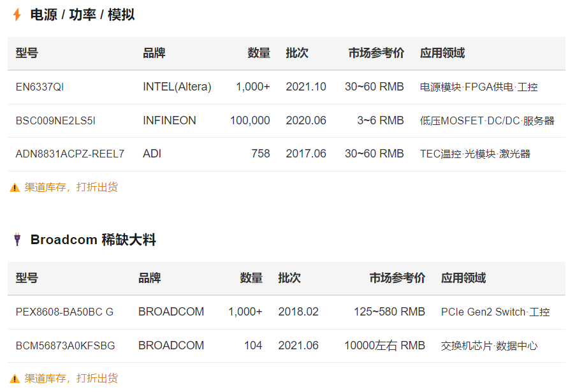The height and width of the screenshot is (392, 568).
Task: Select quantity 758
Action: [261, 154]
